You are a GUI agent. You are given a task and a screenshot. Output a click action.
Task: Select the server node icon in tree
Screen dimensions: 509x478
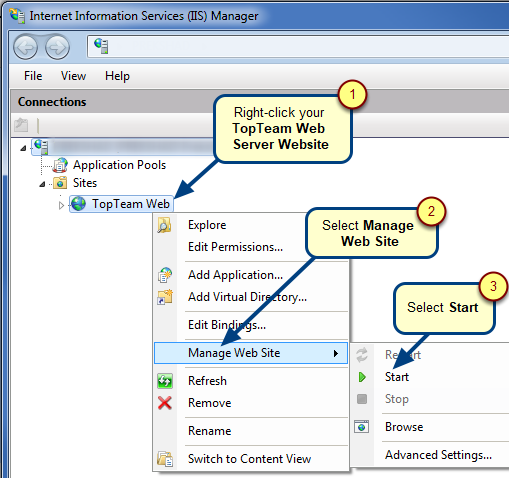click(41, 147)
